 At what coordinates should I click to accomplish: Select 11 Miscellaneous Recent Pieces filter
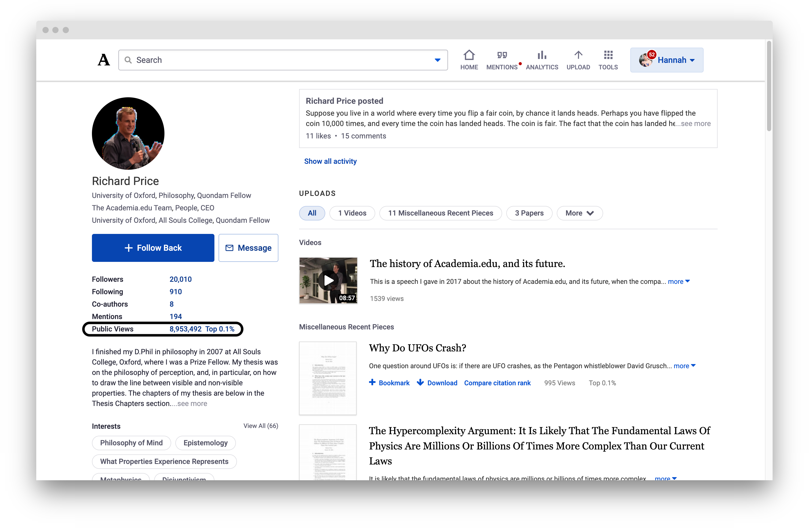pos(440,213)
